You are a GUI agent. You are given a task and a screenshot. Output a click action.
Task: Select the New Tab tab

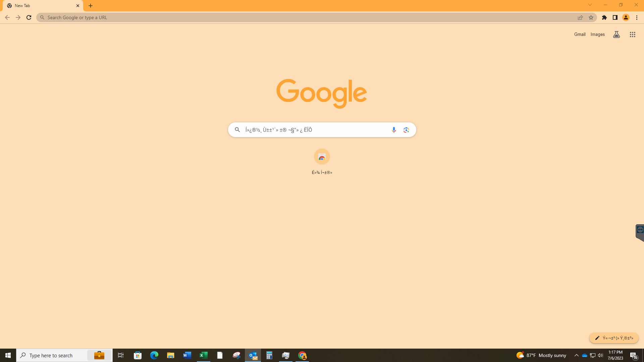tap(43, 5)
